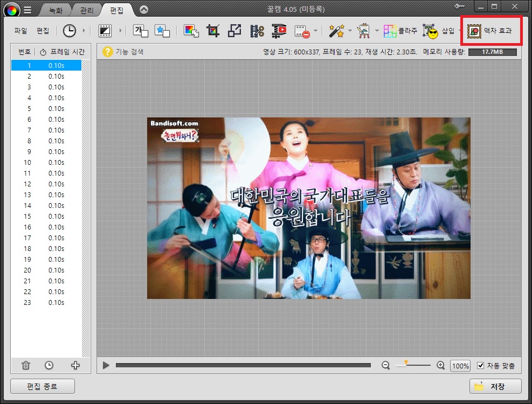532x404 pixels.
Task: Click the trash icon to delete frame
Action: (x=26, y=365)
